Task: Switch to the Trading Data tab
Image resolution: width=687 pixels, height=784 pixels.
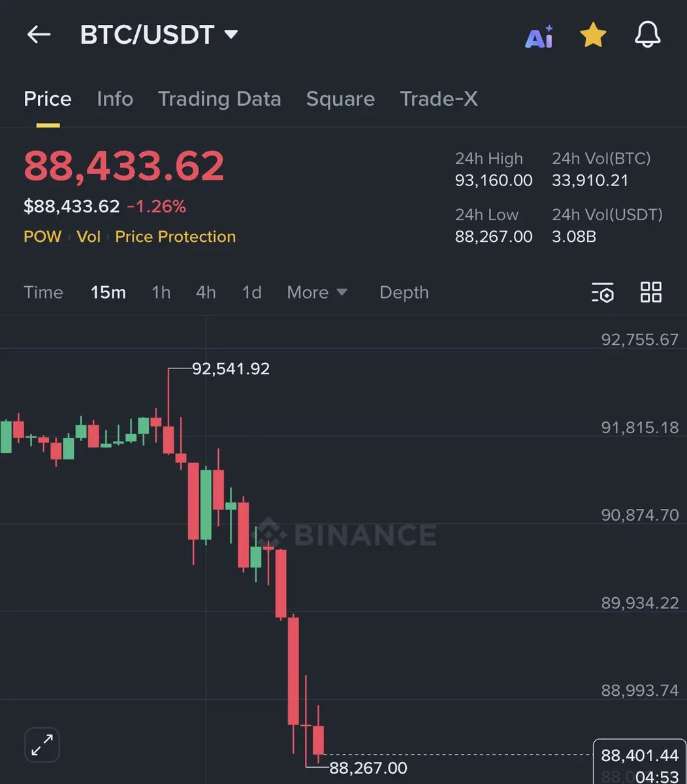Action: 219,99
